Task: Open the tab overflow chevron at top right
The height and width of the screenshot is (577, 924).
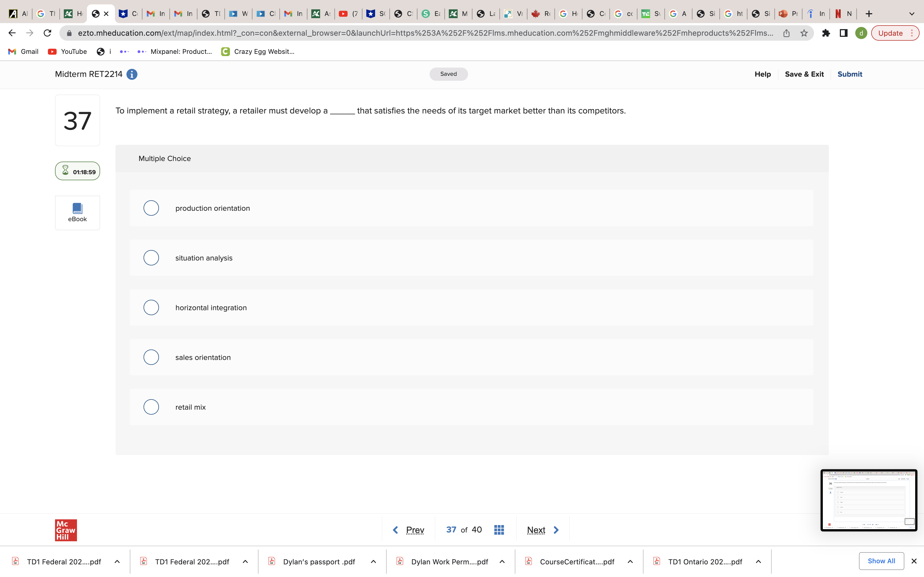Action: [x=912, y=14]
